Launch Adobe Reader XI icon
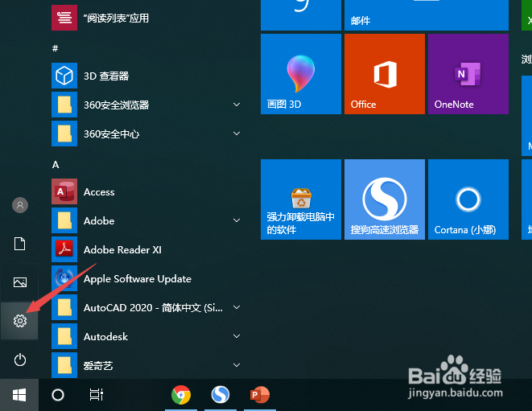This screenshot has height=411, width=532. tap(64, 249)
